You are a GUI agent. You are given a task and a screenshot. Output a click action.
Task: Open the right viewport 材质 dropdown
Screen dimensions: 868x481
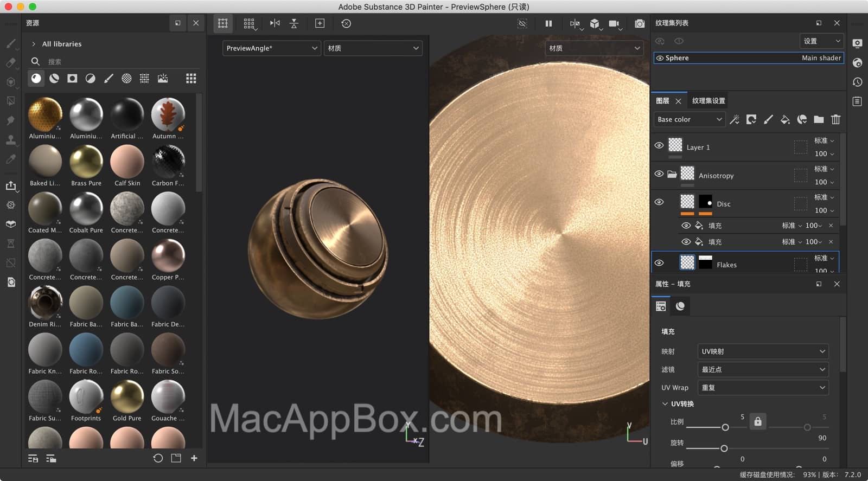pos(594,48)
